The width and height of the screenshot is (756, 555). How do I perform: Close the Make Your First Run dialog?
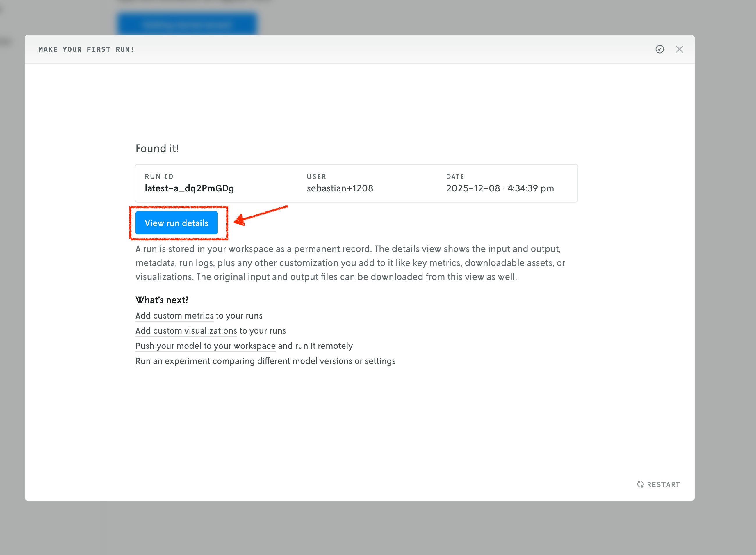(x=679, y=49)
